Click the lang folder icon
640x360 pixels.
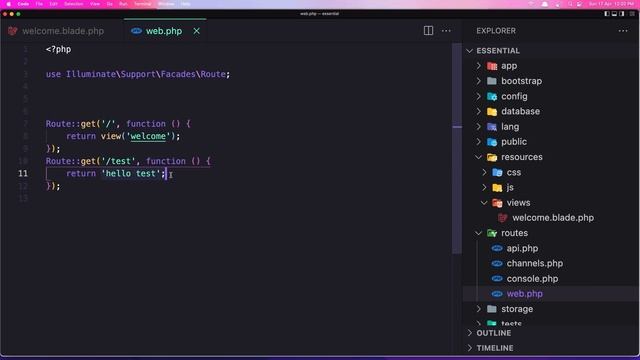point(492,127)
